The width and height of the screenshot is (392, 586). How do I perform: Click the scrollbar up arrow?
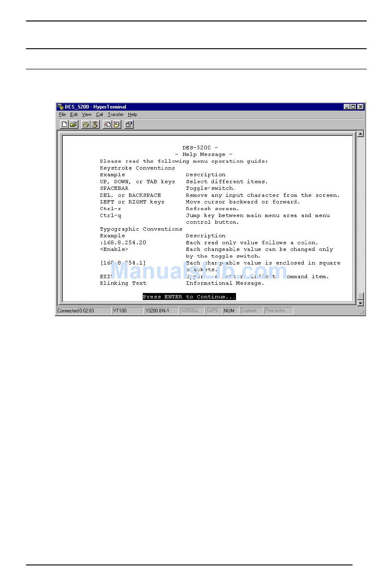361,134
